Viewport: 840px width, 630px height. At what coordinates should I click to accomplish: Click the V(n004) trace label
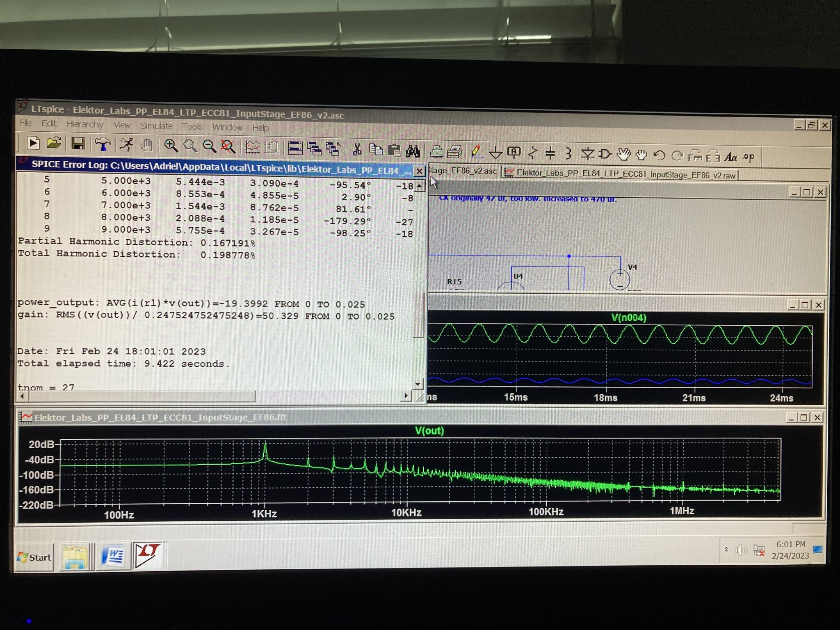click(x=629, y=317)
